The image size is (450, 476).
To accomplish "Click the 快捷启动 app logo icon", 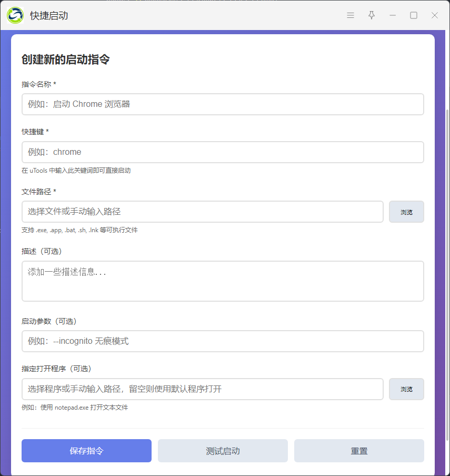I will click(x=15, y=15).
